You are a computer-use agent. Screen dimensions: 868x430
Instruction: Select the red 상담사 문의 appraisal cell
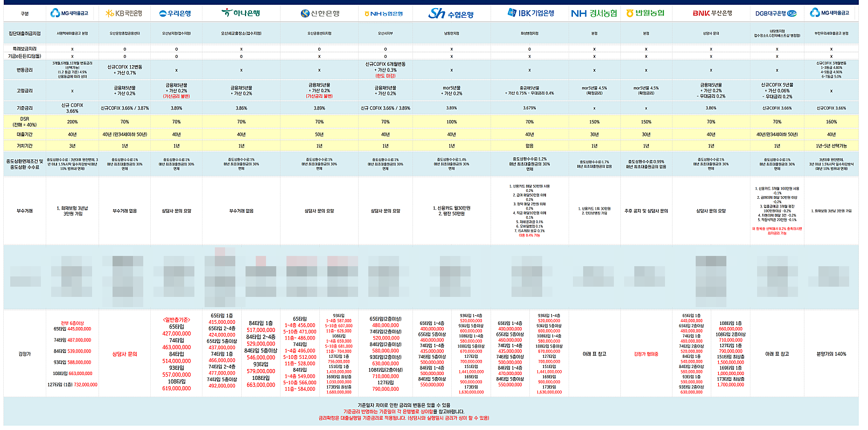tap(124, 354)
